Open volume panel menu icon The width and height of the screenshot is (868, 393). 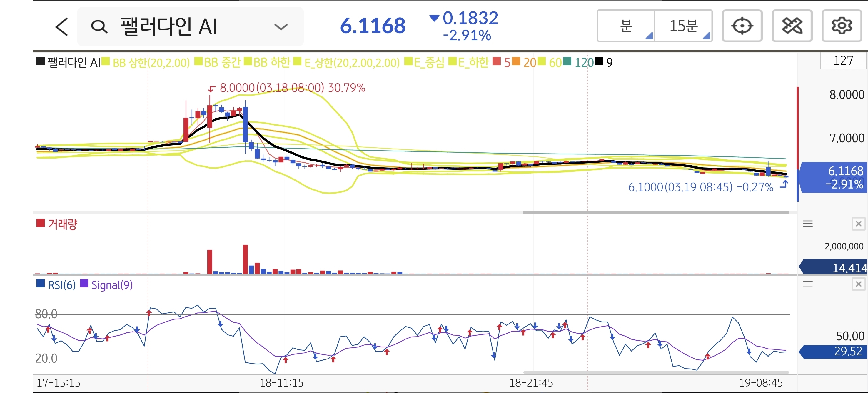click(x=808, y=224)
